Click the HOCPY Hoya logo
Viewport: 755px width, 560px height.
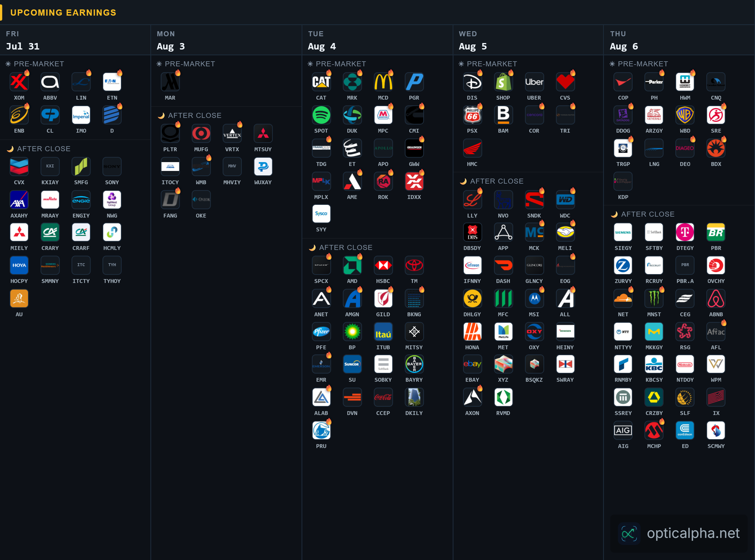[19, 265]
